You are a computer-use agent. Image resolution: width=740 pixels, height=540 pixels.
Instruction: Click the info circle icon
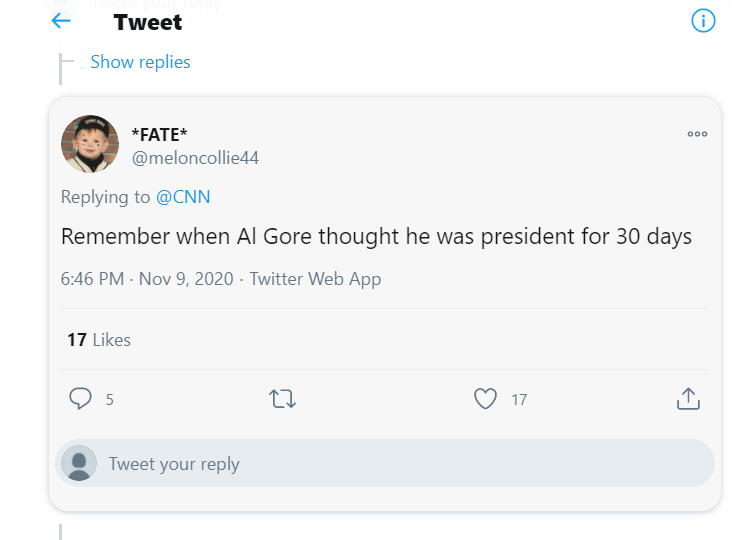coord(704,21)
